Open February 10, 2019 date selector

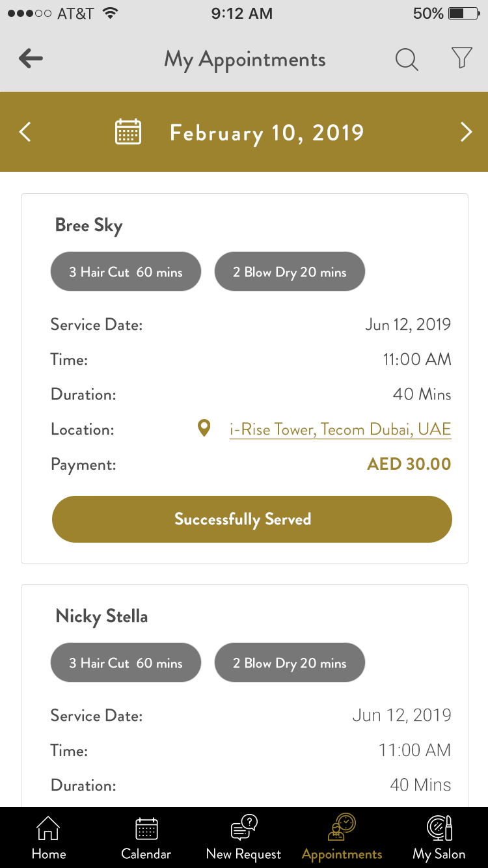point(267,133)
